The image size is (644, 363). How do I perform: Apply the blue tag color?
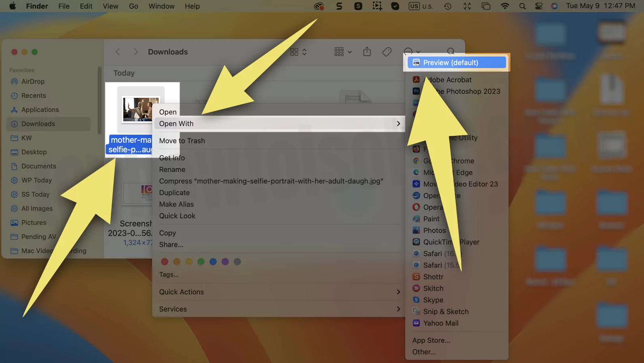click(x=213, y=262)
